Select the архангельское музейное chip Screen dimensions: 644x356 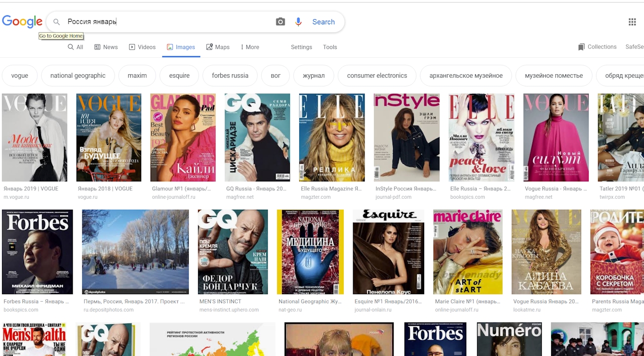466,76
